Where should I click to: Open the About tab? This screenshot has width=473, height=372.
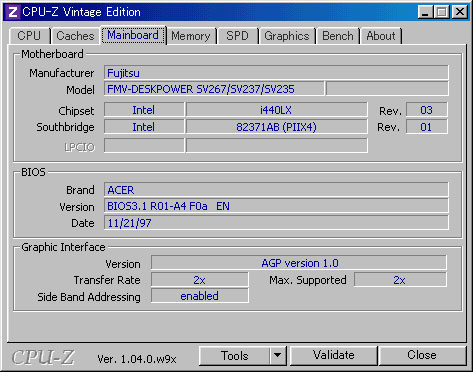point(381,36)
